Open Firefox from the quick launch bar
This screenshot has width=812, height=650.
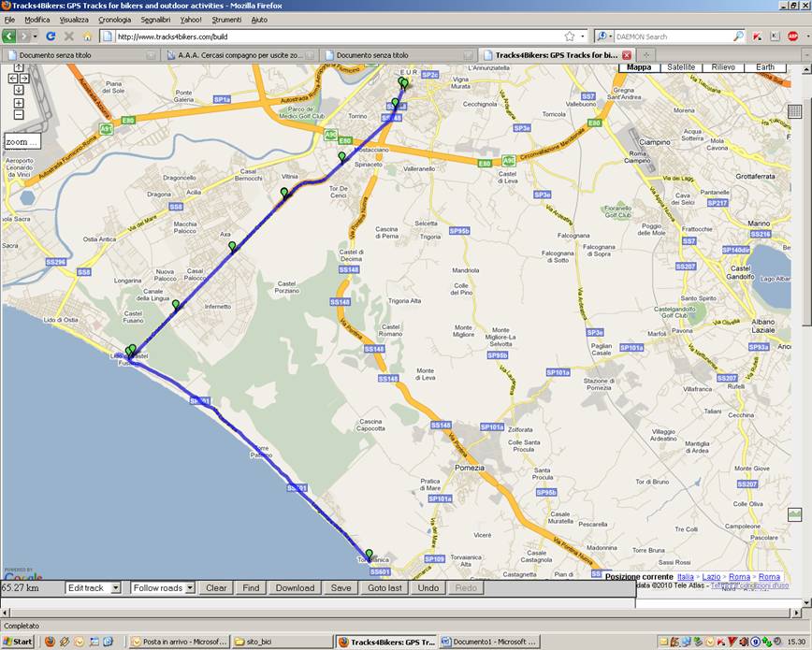pos(50,642)
